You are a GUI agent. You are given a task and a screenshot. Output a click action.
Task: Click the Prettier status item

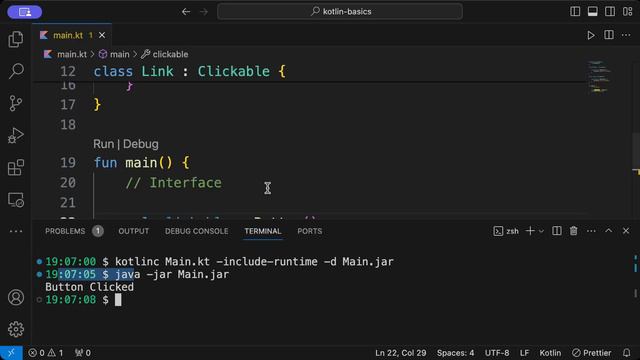tap(591, 353)
